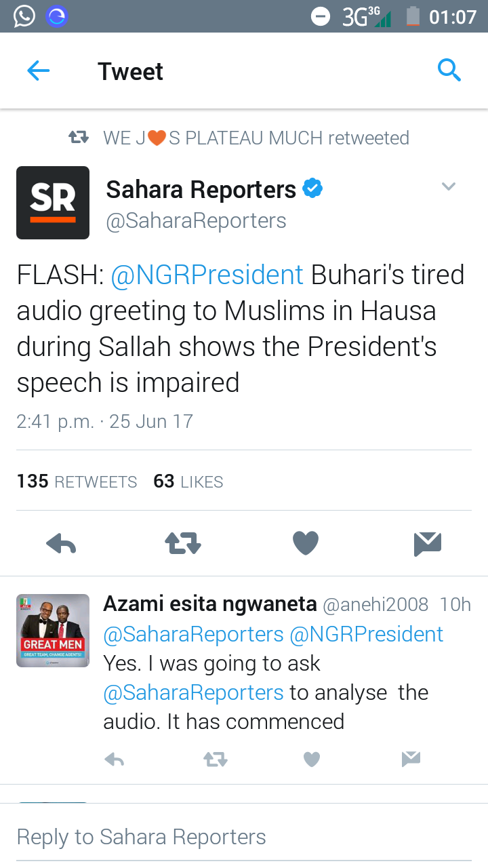
Task: Retweet Azami esita ngwaneta's reply
Action: coord(216,759)
